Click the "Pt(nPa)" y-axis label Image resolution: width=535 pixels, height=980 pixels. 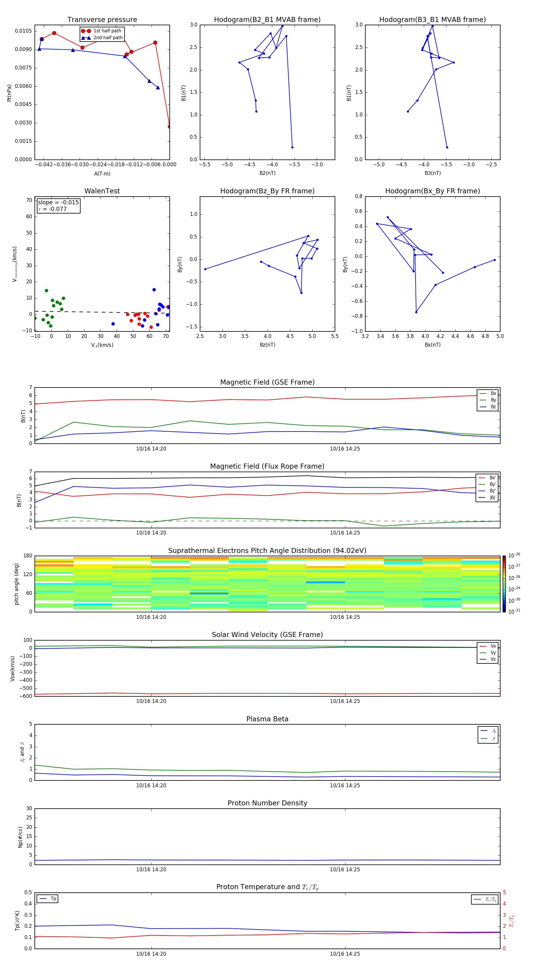pyautogui.click(x=9, y=93)
